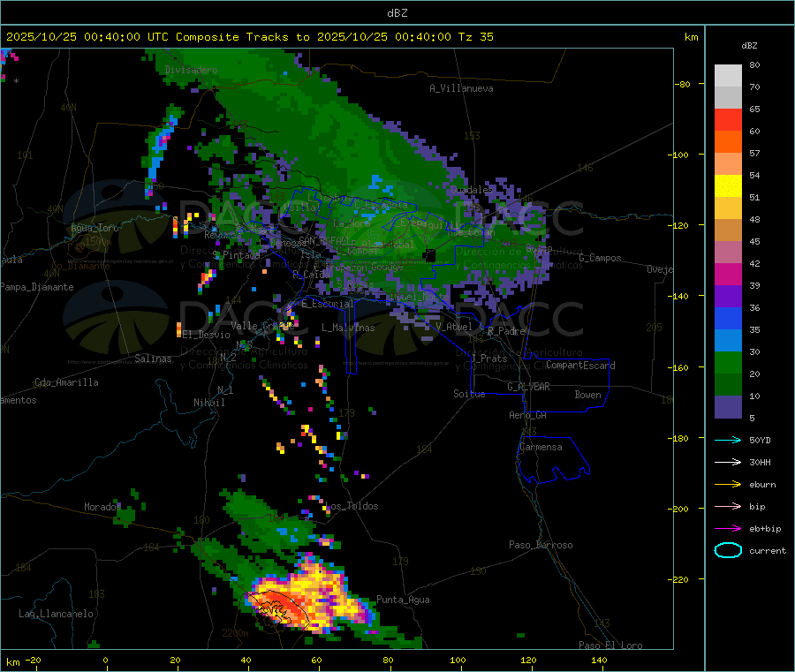The image size is (795, 672).
Task: Click the 'Paso_Barroso' place label
Action: click(541, 546)
